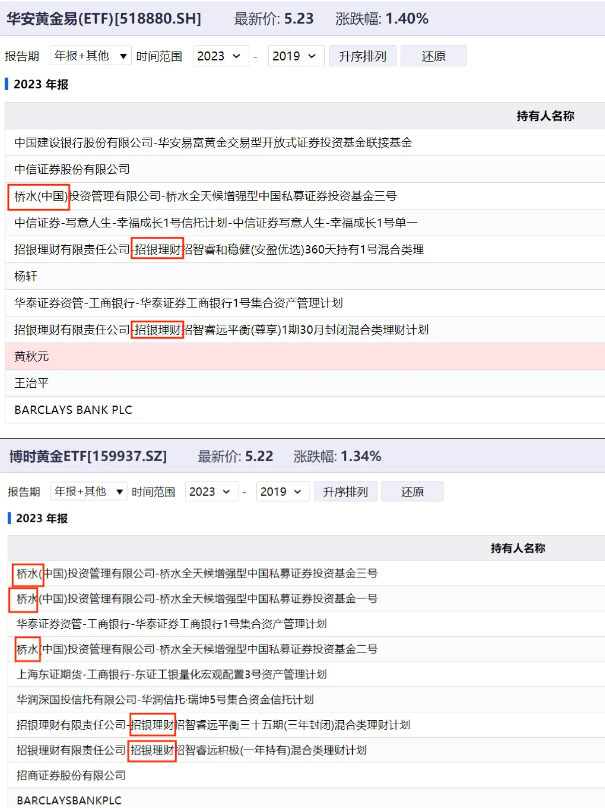Select 桥水 基金一号 row in 博时黄金ETF table
The height and width of the screenshot is (808, 605).
306,598
